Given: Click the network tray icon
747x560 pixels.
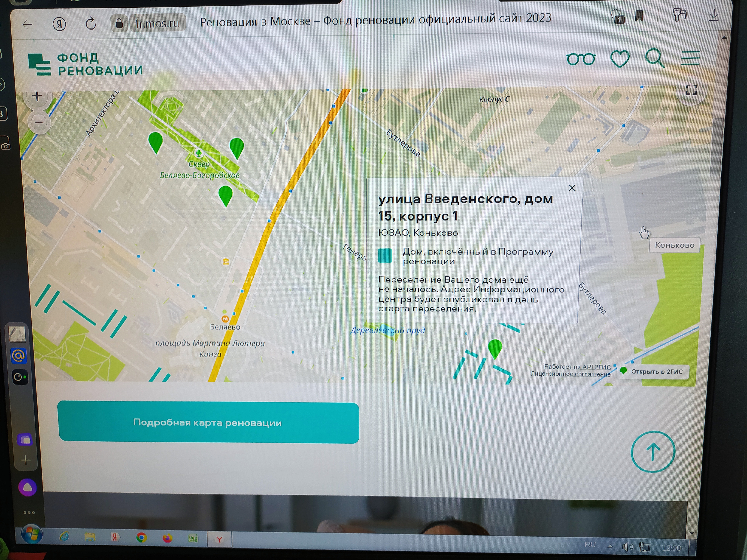Looking at the screenshot, I should 644,547.
